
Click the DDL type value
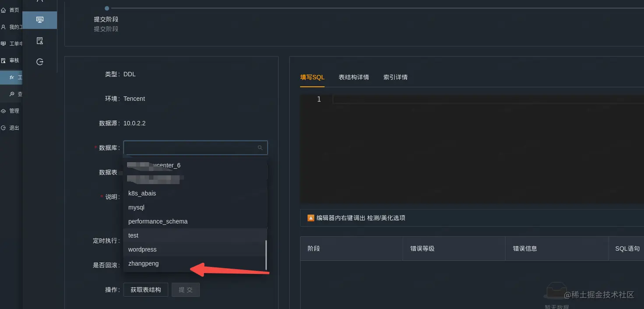point(130,74)
